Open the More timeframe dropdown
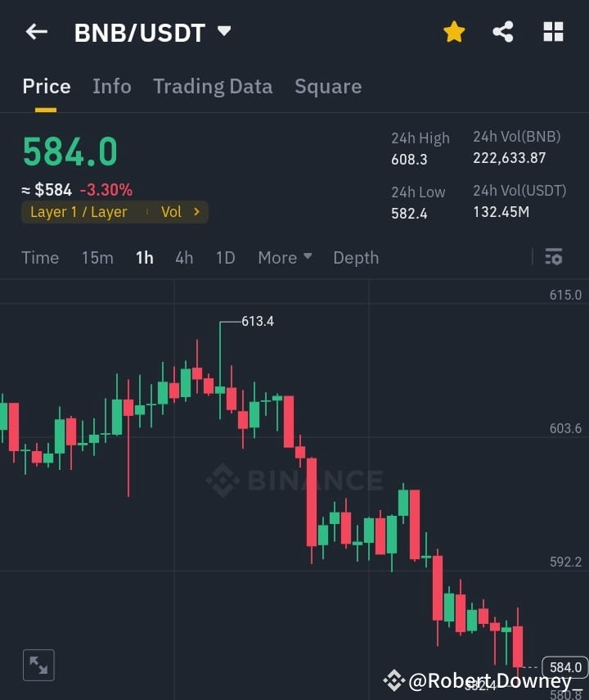 (x=284, y=257)
